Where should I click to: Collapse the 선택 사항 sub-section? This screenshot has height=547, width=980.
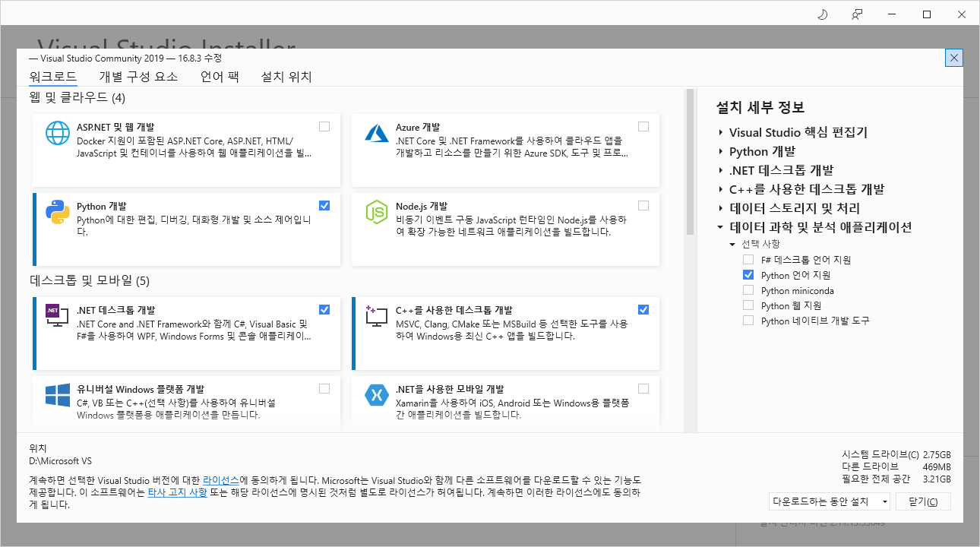coord(732,245)
